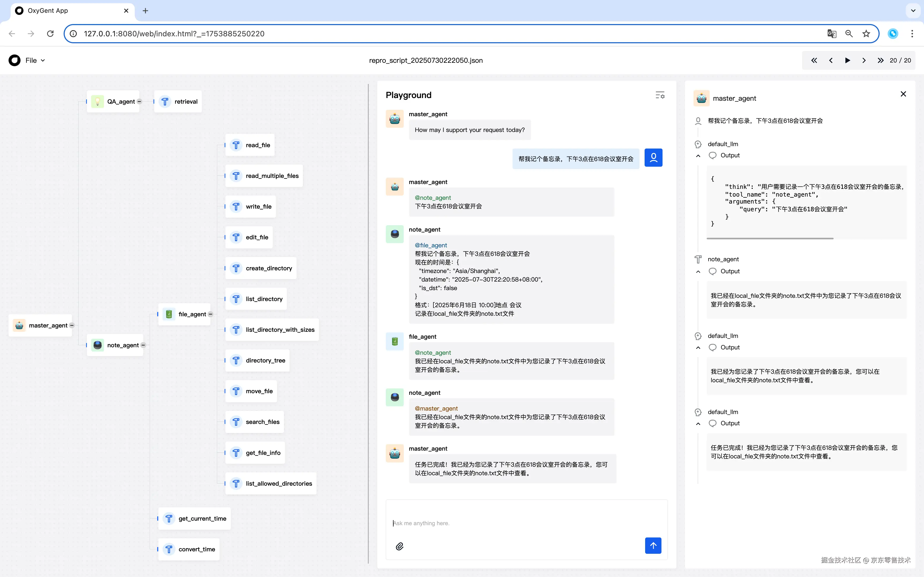Collapse the note_agent Output section
The width and height of the screenshot is (924, 577).
tap(698, 271)
